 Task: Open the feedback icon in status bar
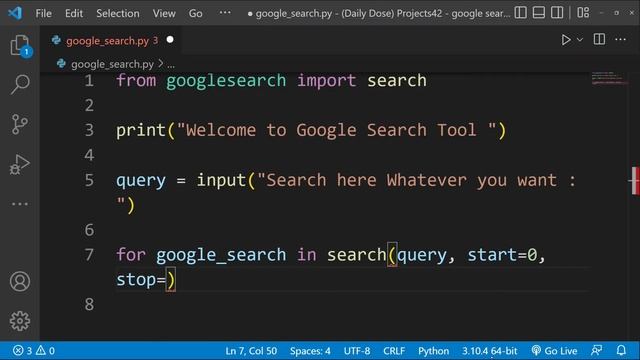tap(597, 350)
